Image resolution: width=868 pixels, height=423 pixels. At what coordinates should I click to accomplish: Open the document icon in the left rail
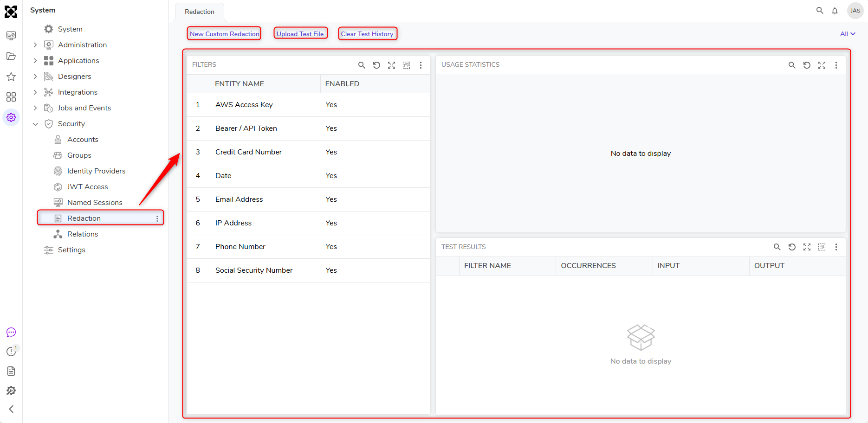11,371
